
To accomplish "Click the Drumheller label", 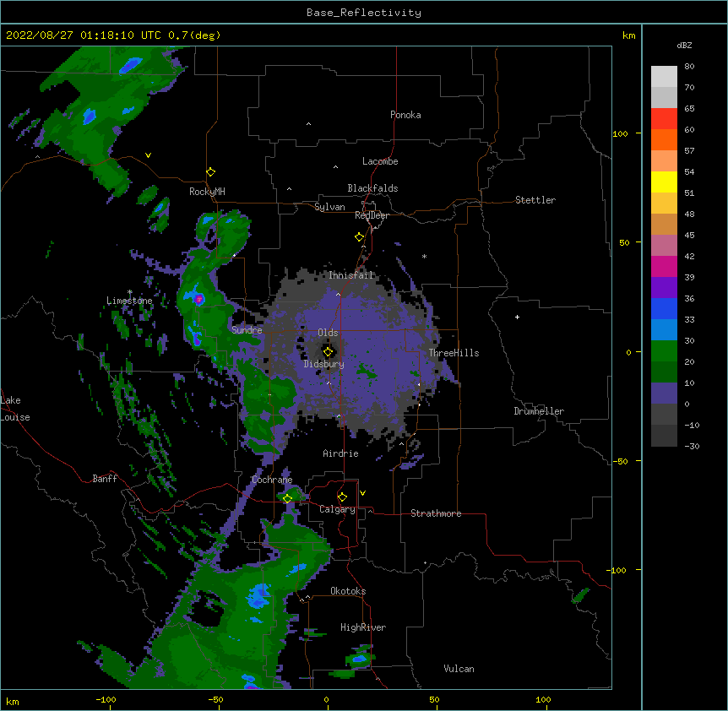I will (x=539, y=411).
